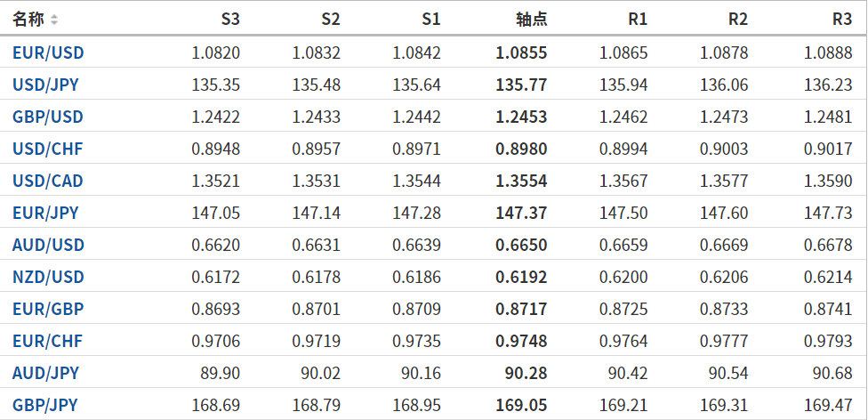
Task: Open the GBP/JPY pair link
Action: pos(45,405)
